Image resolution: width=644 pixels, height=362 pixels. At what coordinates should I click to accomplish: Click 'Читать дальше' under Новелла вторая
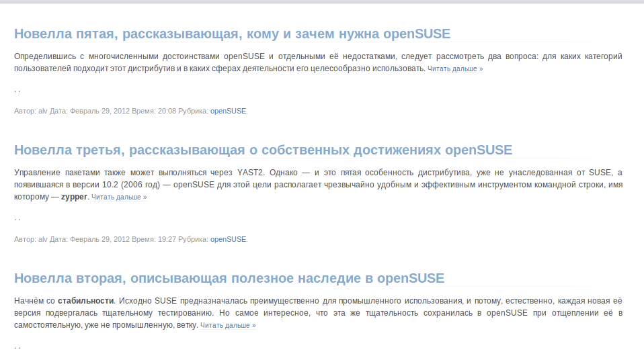click(228, 326)
